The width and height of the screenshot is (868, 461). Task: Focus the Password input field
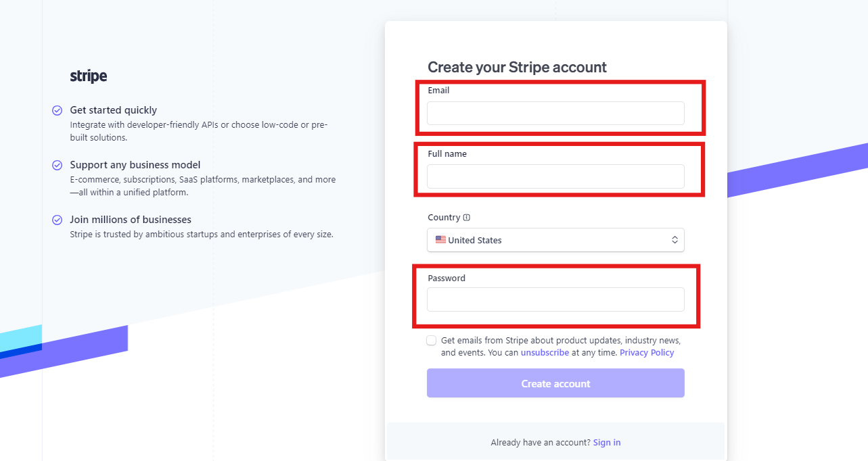[x=555, y=299]
